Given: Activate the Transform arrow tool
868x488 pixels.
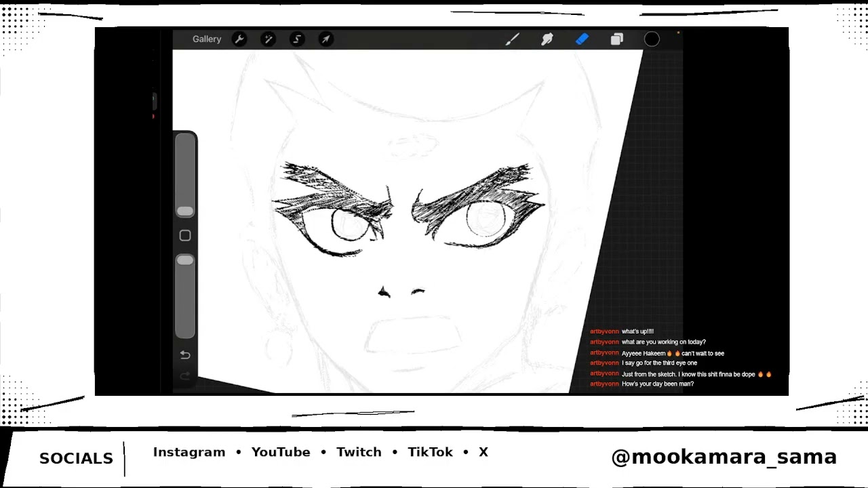Looking at the screenshot, I should (x=326, y=39).
